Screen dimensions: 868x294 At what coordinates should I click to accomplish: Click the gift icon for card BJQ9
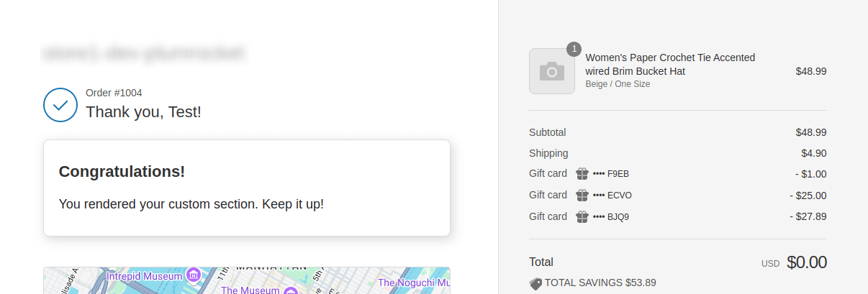[x=582, y=216]
